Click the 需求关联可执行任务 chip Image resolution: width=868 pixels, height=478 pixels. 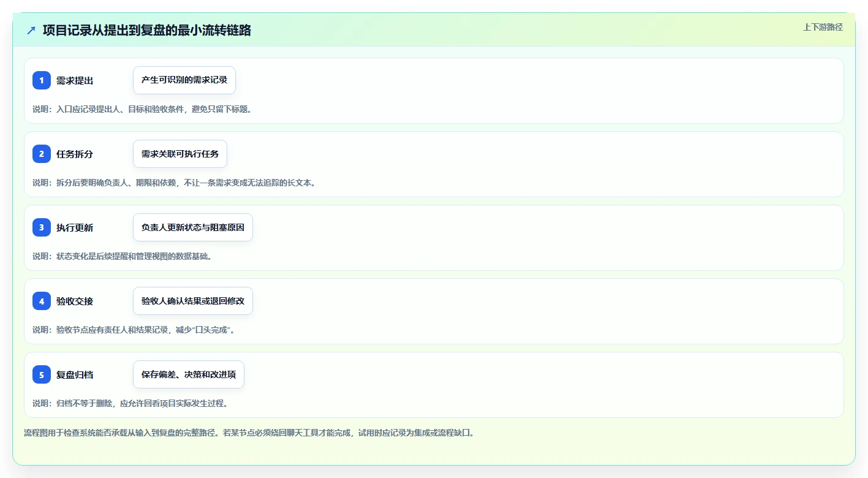coord(180,154)
